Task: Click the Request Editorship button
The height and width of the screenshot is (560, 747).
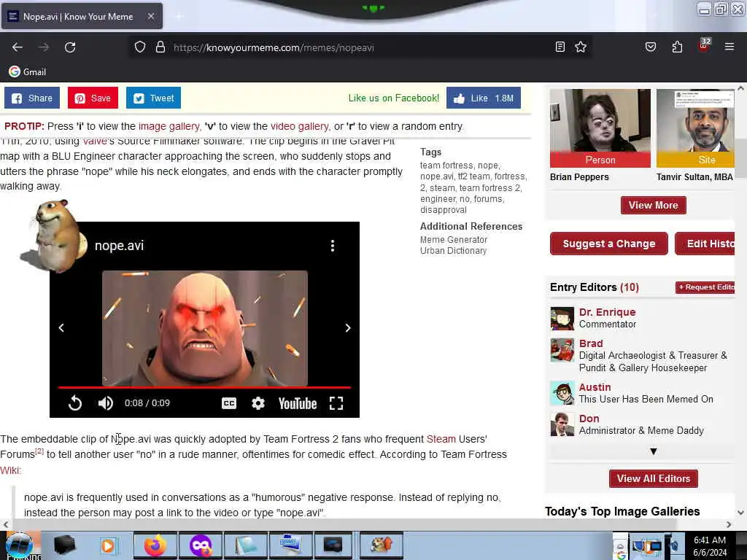Action: (x=705, y=287)
